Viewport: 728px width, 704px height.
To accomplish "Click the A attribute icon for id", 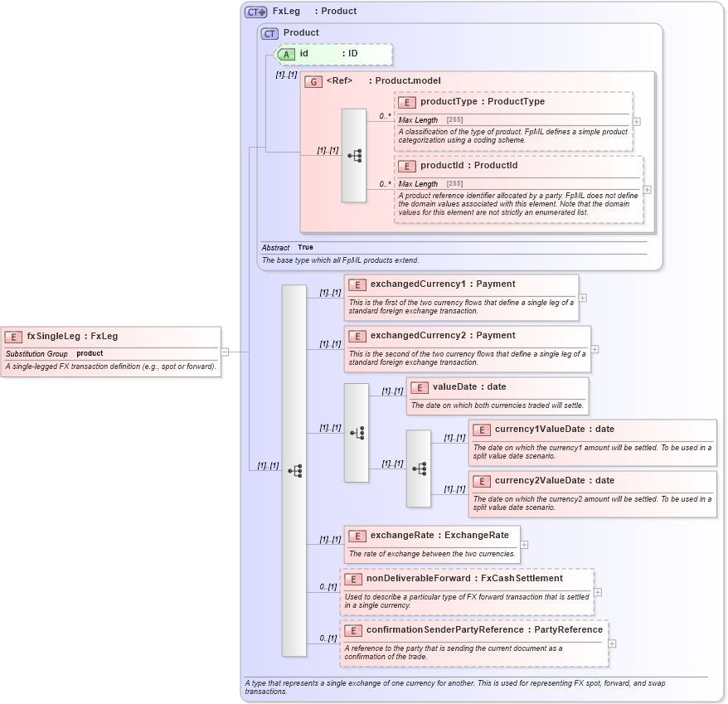I will coord(285,55).
